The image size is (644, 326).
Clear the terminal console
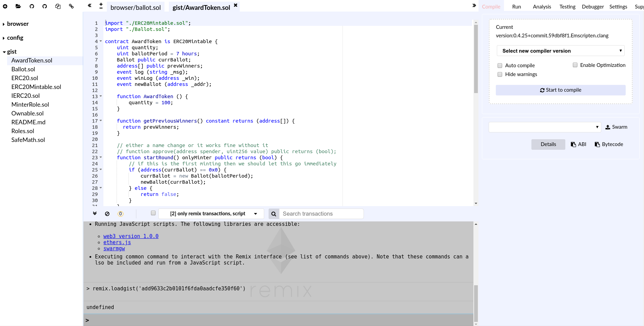coord(107,214)
